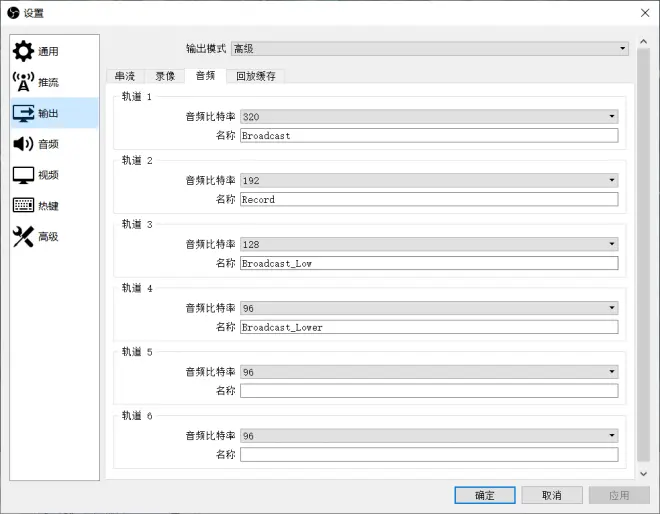Close the 设置 settings window
The height and width of the screenshot is (514, 660).
pos(645,13)
